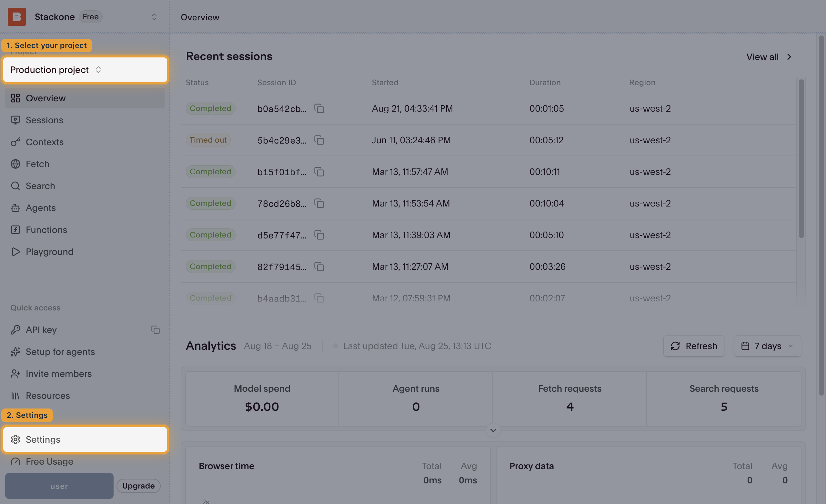The image size is (826, 504).
Task: Click the Contexts key icon
Action: 15,142
